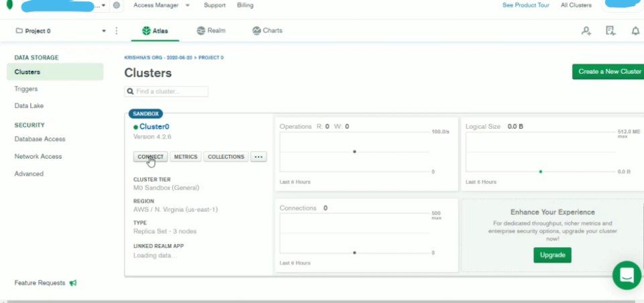Open Triggers in sidebar

[26, 88]
